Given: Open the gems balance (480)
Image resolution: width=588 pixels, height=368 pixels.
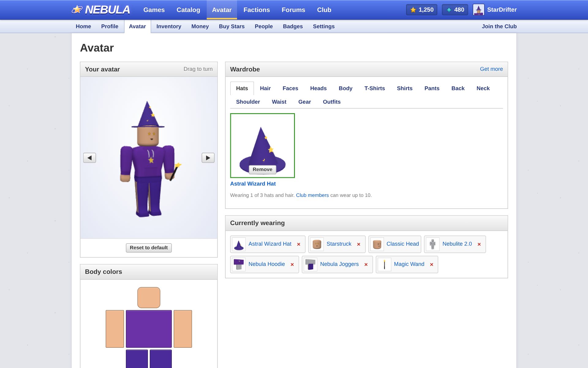Looking at the screenshot, I should 455,10.
